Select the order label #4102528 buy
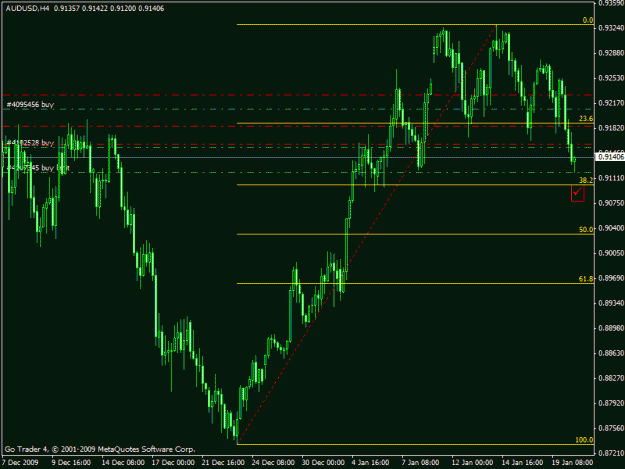The image size is (625, 469). [x=30, y=143]
